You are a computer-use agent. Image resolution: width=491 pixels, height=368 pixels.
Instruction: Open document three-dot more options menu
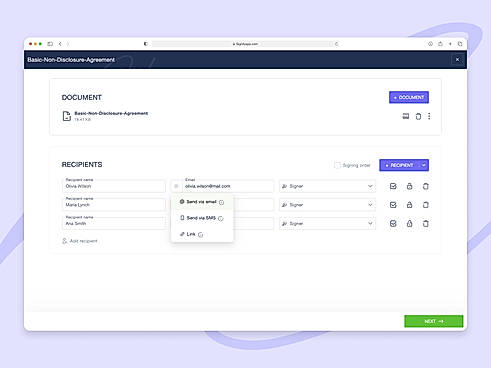click(429, 116)
